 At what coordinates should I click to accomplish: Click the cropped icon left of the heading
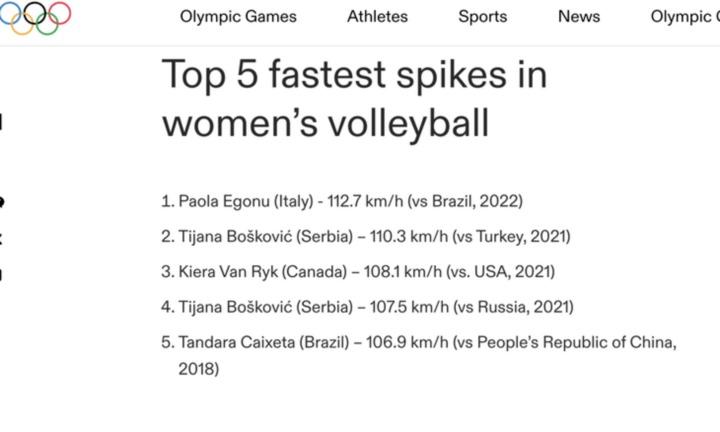point(2,122)
